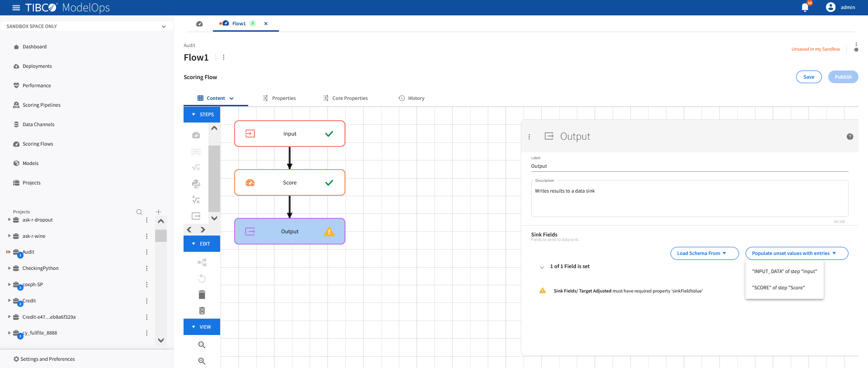The width and height of the screenshot is (868, 368).
Task: Edit the Description text area
Action: click(x=689, y=199)
